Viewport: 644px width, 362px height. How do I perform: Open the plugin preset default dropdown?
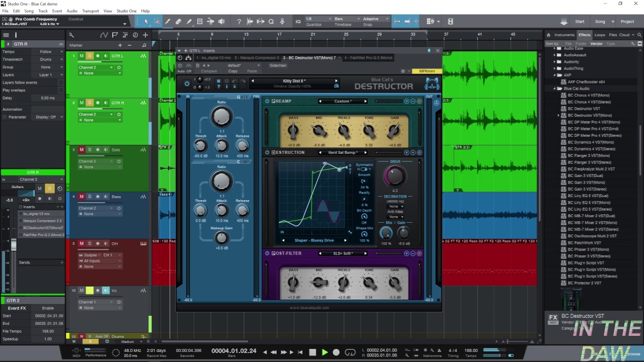[x=241, y=65]
